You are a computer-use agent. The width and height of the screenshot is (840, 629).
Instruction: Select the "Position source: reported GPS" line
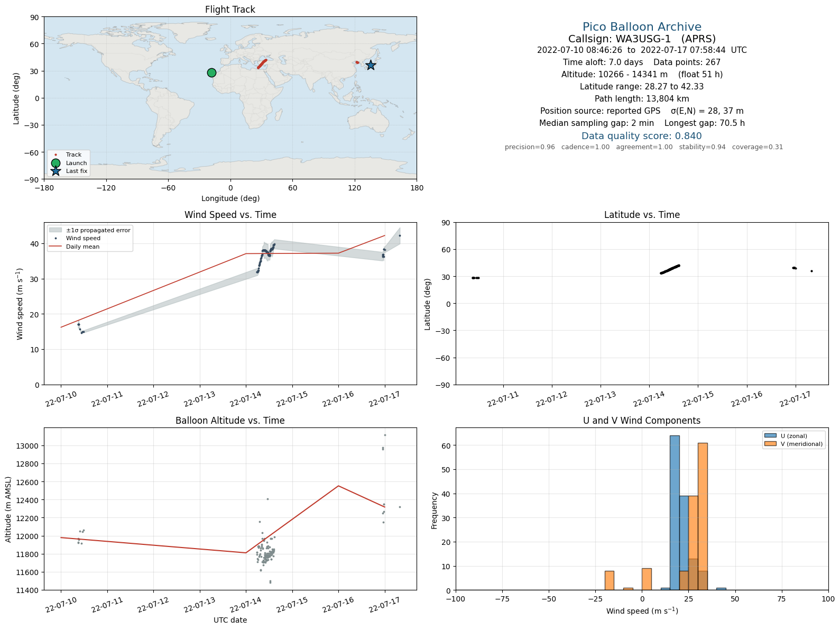pos(642,111)
